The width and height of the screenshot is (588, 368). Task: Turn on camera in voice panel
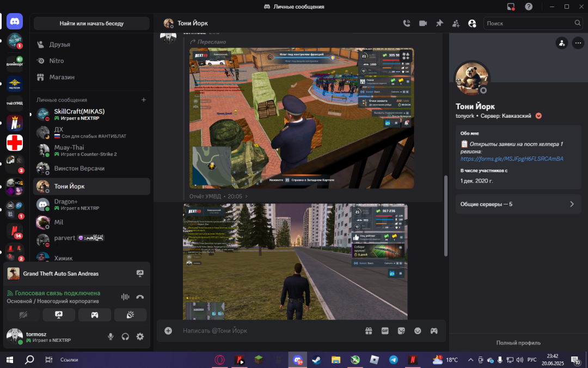point(23,315)
